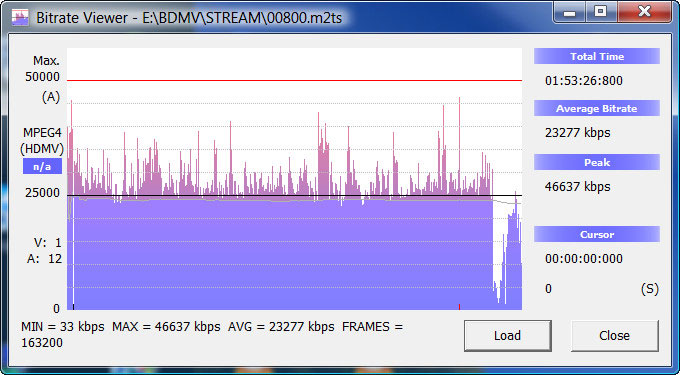This screenshot has width=680, height=375.
Task: Click the Load button
Action: (x=507, y=336)
